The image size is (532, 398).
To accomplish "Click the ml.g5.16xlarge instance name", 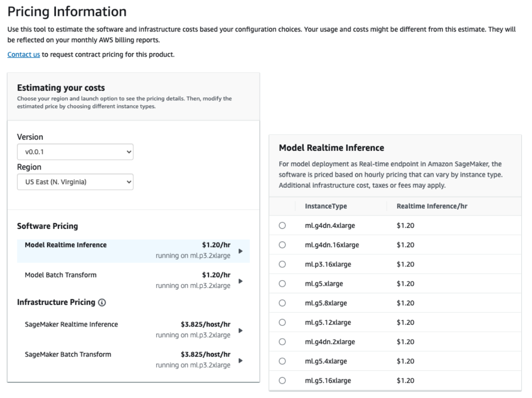I will coord(328,381).
